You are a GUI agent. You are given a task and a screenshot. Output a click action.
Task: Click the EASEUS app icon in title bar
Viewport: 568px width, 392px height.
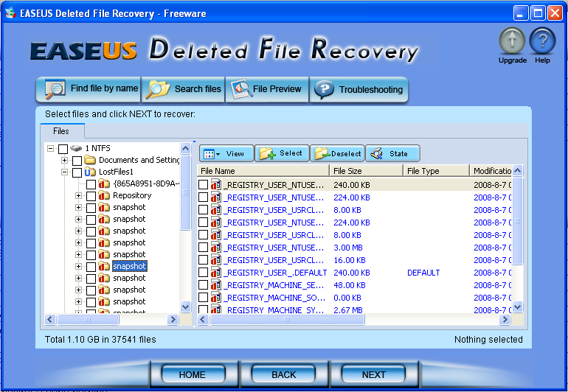(10, 13)
